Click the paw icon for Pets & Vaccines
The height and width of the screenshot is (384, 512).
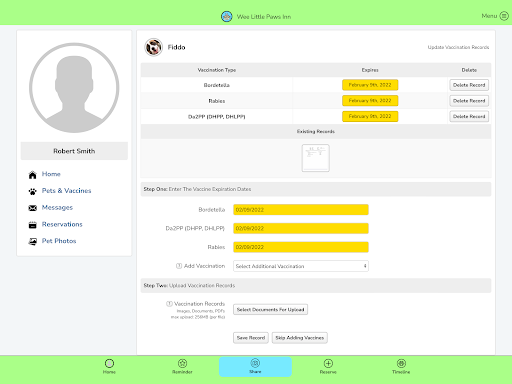pyautogui.click(x=32, y=191)
